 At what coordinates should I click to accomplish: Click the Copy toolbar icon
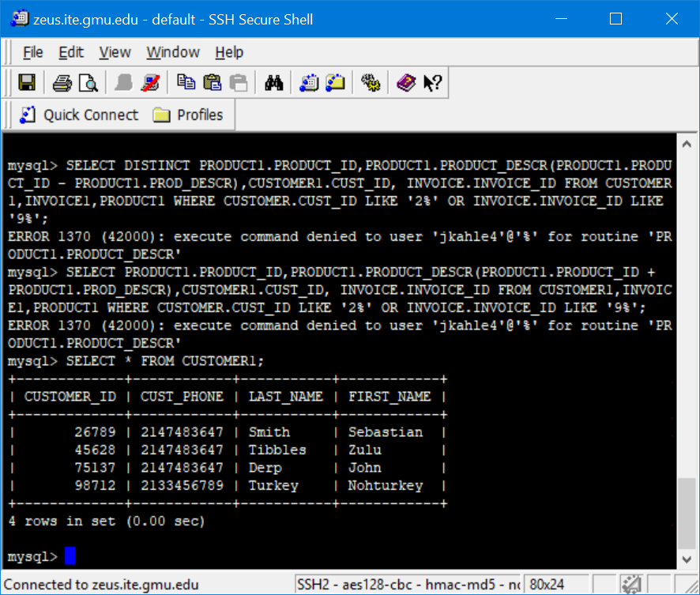186,83
